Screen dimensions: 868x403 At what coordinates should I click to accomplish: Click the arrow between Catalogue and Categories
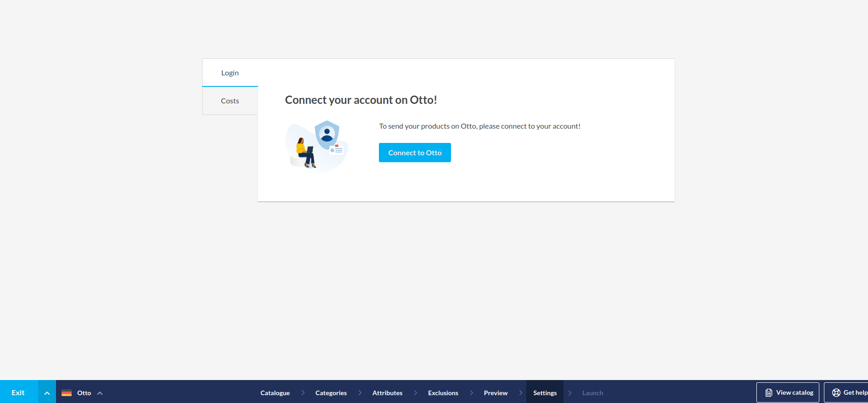pyautogui.click(x=303, y=393)
